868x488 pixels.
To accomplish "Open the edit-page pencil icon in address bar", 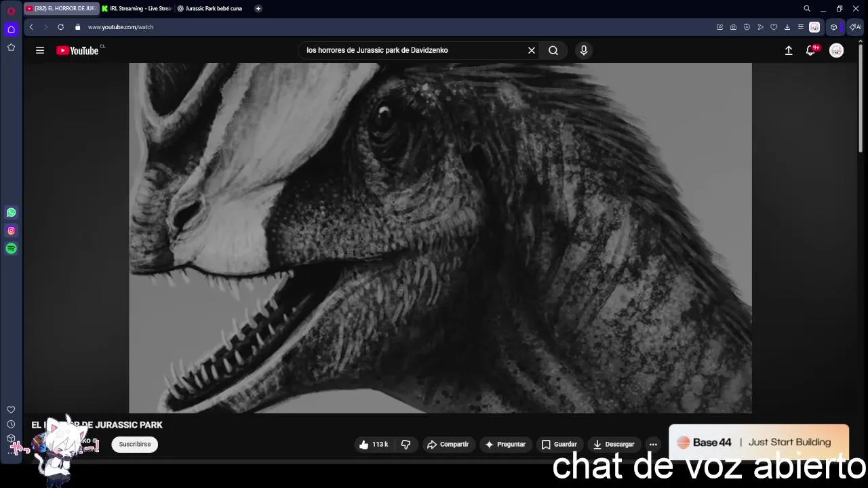I will (x=719, y=27).
